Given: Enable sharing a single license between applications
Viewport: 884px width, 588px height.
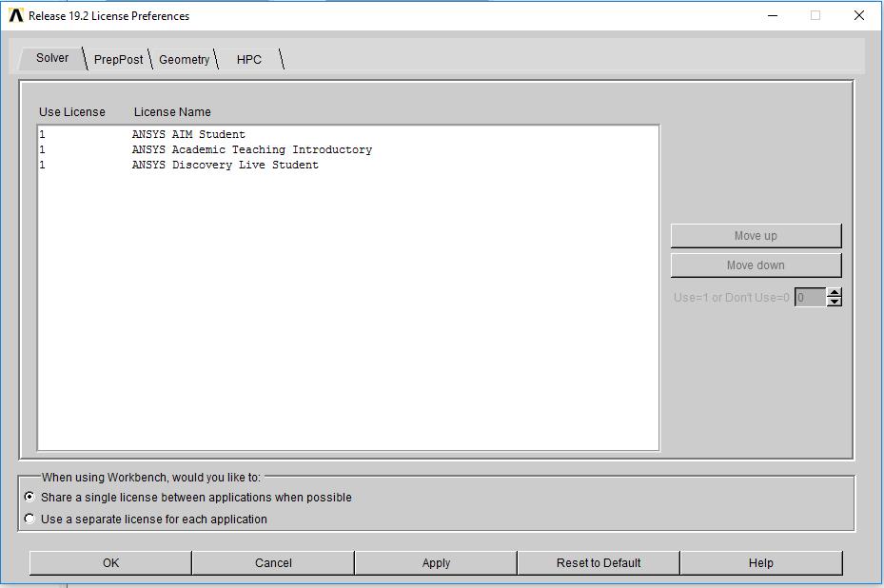Looking at the screenshot, I should pyautogui.click(x=30, y=497).
